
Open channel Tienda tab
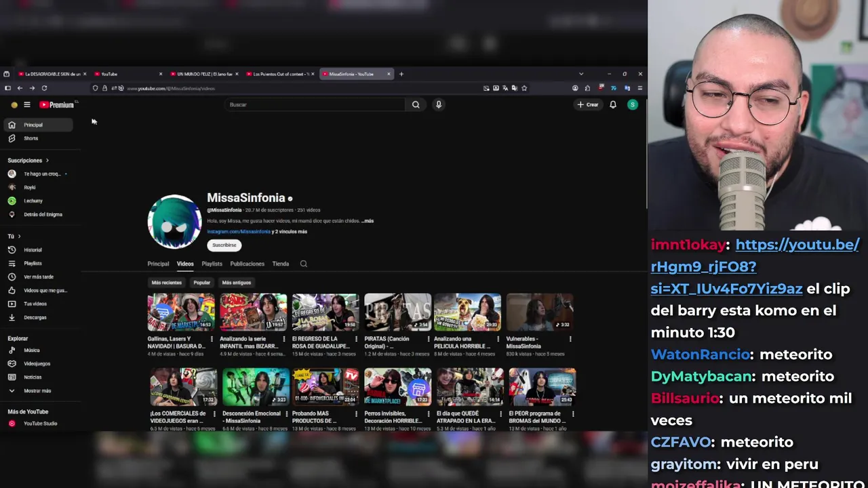[x=281, y=264]
